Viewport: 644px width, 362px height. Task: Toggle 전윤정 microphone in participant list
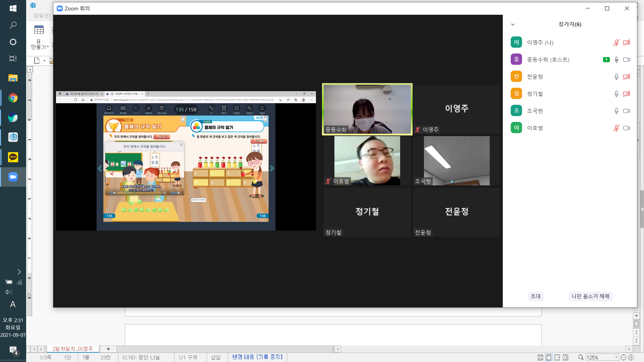click(x=616, y=77)
